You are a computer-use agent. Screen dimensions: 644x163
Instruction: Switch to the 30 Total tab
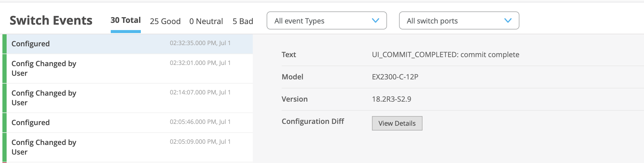coord(125,20)
